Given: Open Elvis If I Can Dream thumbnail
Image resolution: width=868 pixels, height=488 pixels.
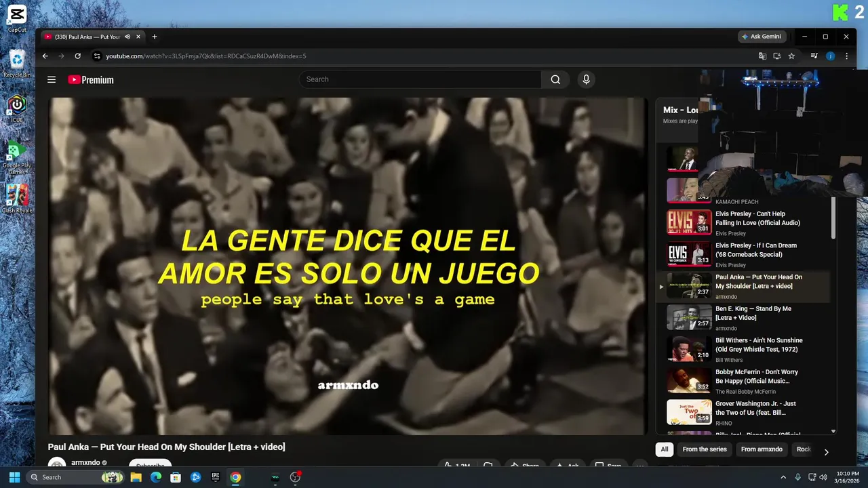Looking at the screenshot, I should click(689, 254).
